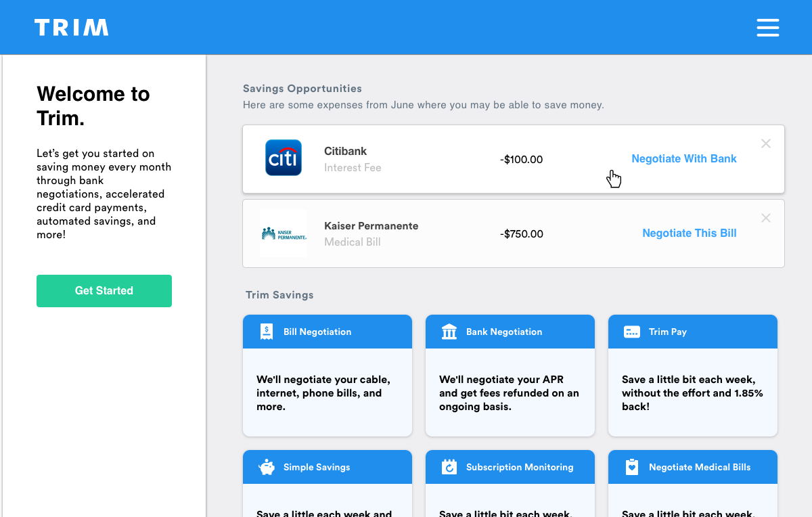The height and width of the screenshot is (517, 812).
Task: Dismiss the Citibank savings opportunity
Action: point(766,143)
